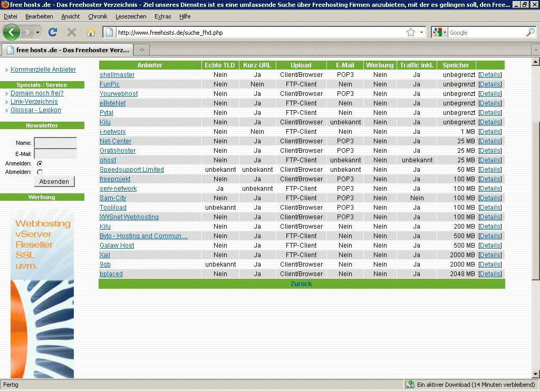Open the Yourwebhost provider link
Viewport: 540px width, 392px height.
(x=119, y=94)
